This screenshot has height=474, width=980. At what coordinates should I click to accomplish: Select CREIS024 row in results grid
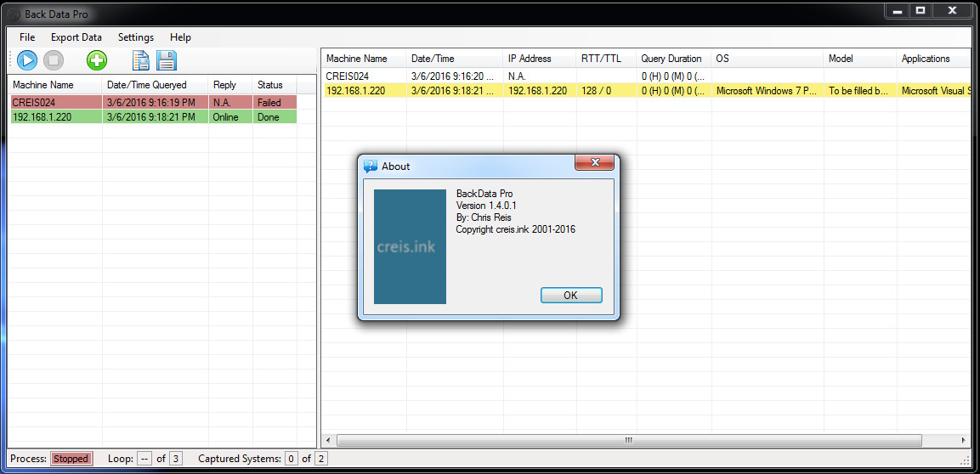646,76
